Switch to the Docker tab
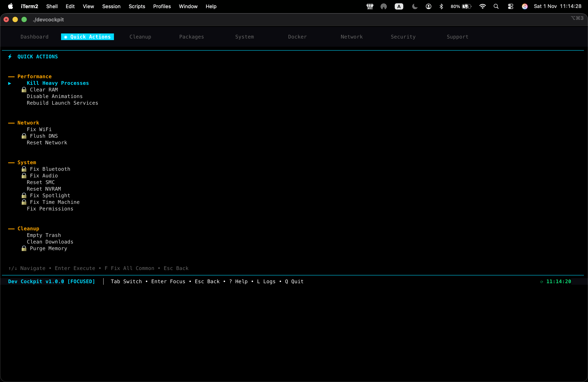Image resolution: width=588 pixels, height=382 pixels. click(297, 37)
